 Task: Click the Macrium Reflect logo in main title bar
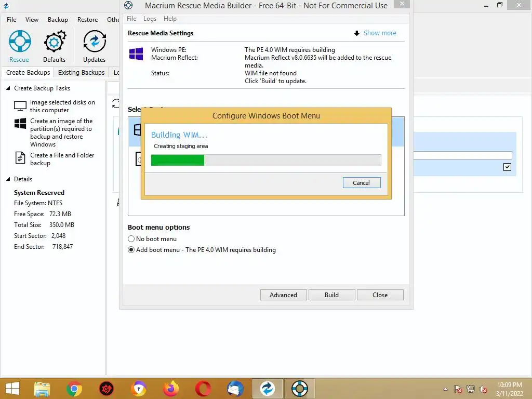pos(6,6)
